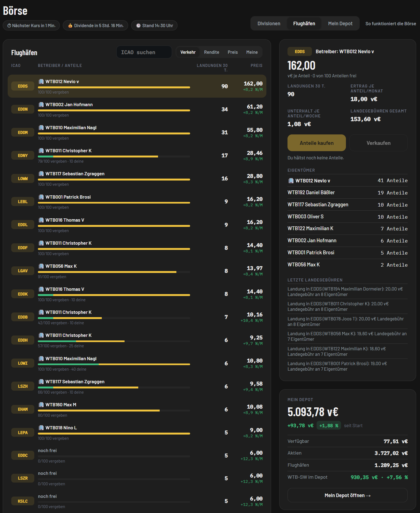Click building icon beside WTB160 Max M

coord(41,405)
